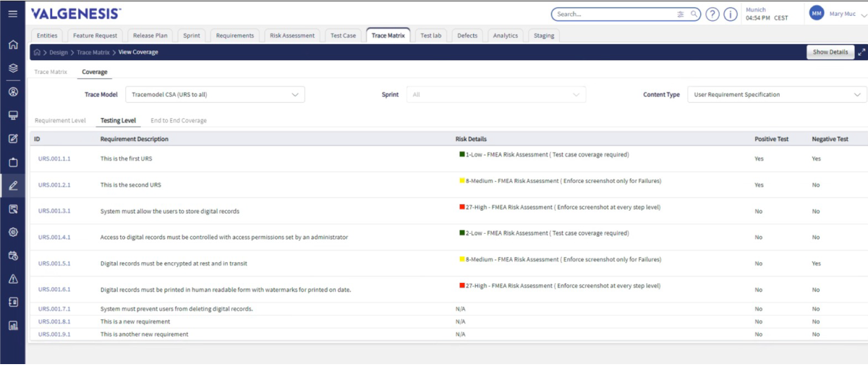Image resolution: width=868 pixels, height=367 pixels.
Task: Switch to the Requirement Level view
Action: click(60, 120)
